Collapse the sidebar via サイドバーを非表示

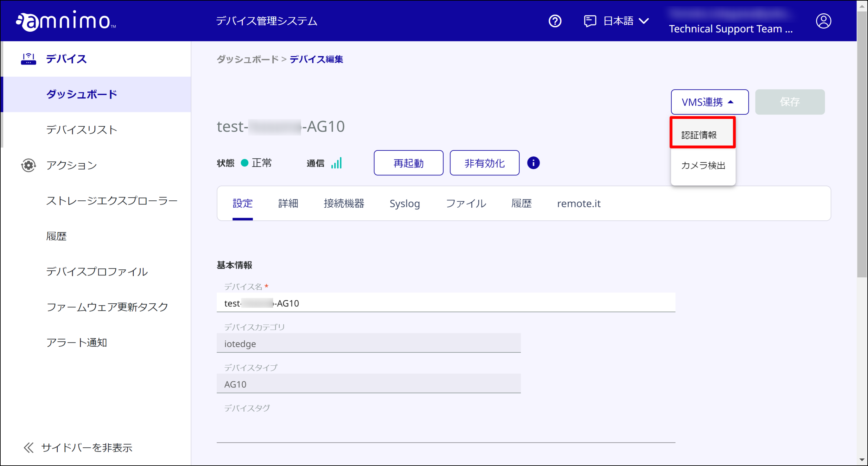tap(79, 448)
